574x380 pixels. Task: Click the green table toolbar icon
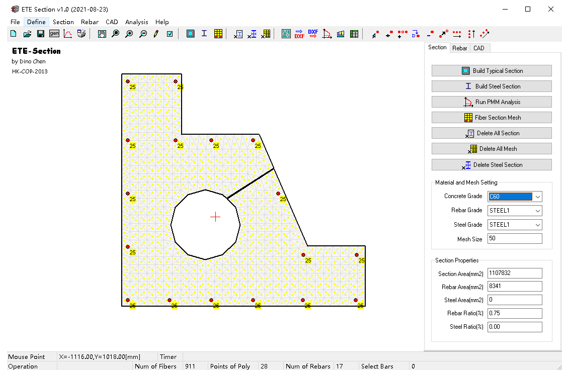click(x=354, y=34)
